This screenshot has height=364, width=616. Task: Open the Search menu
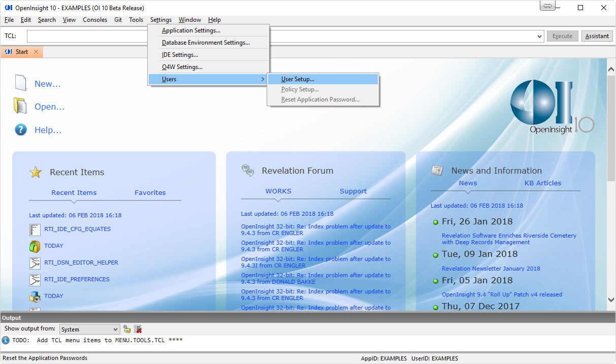(x=47, y=20)
